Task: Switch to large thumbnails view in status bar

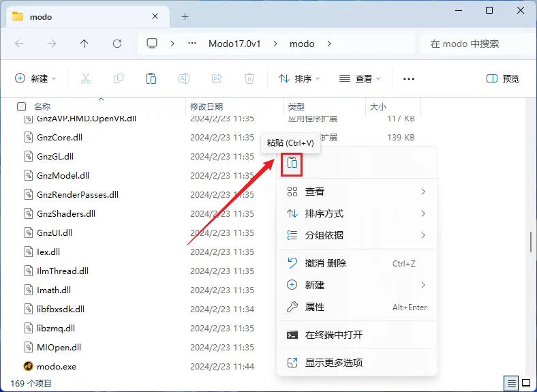Action: (526, 383)
